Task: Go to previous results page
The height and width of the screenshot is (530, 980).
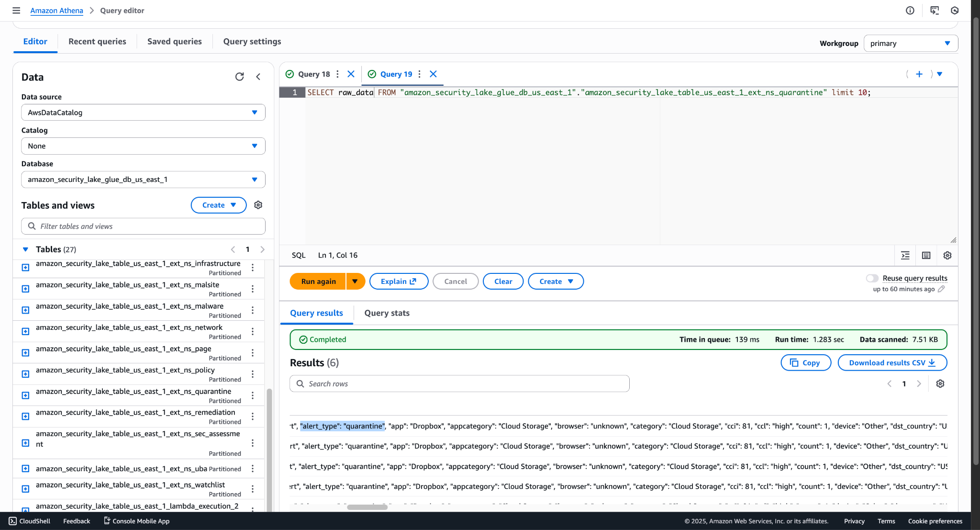Action: (890, 383)
